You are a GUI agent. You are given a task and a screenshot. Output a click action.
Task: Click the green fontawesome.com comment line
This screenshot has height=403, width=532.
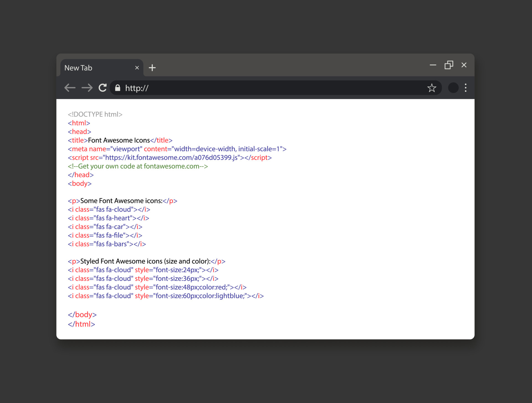click(138, 166)
